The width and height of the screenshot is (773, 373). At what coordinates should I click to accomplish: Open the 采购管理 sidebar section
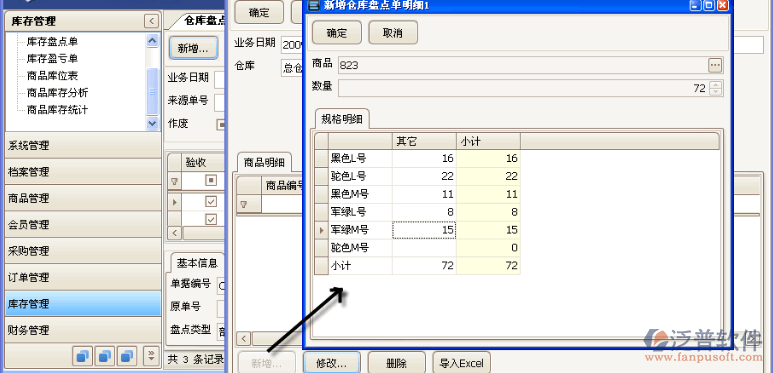tap(83, 251)
